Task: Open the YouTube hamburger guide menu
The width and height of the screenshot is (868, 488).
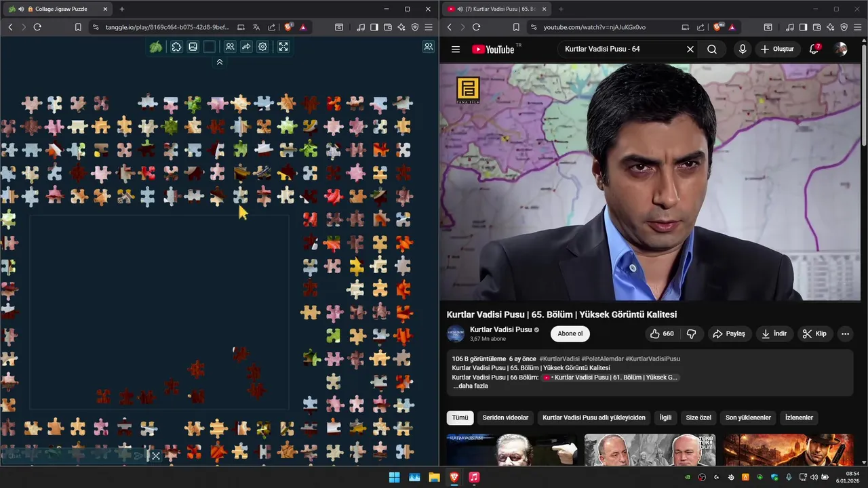Action: tap(456, 49)
